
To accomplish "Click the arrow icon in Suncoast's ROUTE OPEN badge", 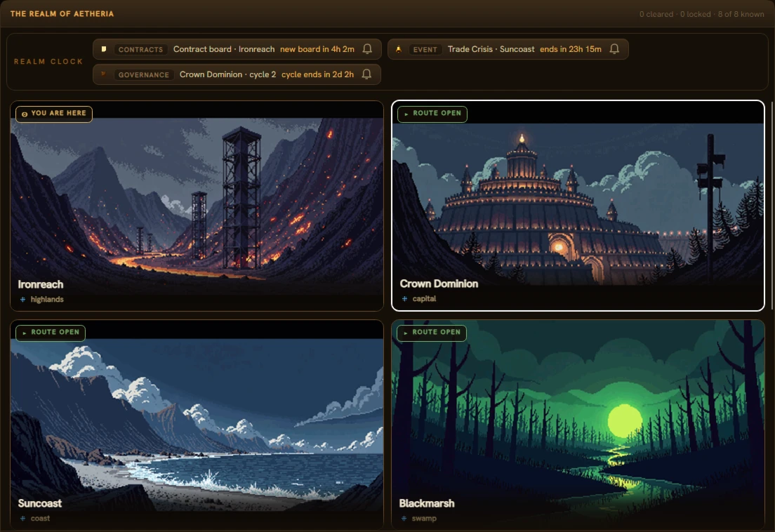I will (24, 333).
